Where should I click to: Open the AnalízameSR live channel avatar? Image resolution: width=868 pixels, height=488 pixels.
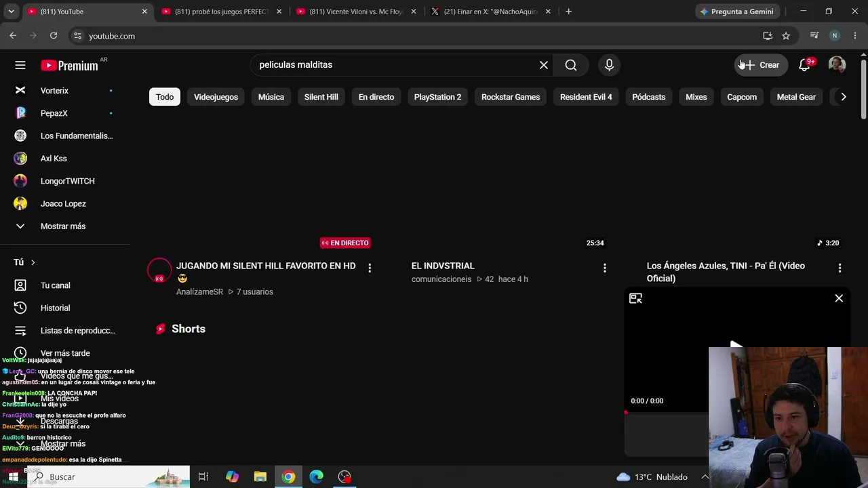tap(159, 270)
